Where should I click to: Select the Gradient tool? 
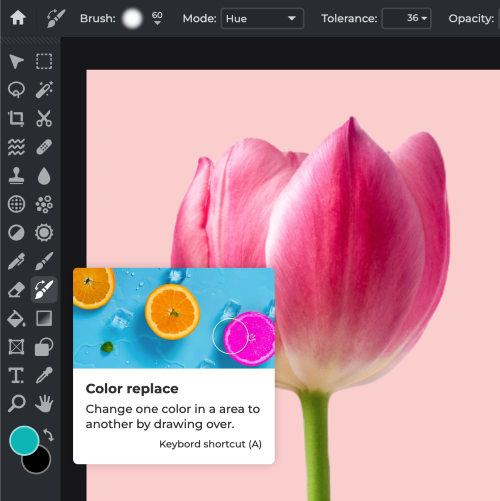tap(44, 318)
